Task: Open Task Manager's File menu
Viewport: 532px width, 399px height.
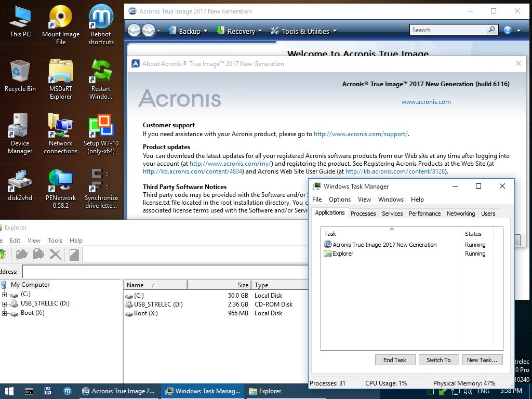Action: click(317, 199)
